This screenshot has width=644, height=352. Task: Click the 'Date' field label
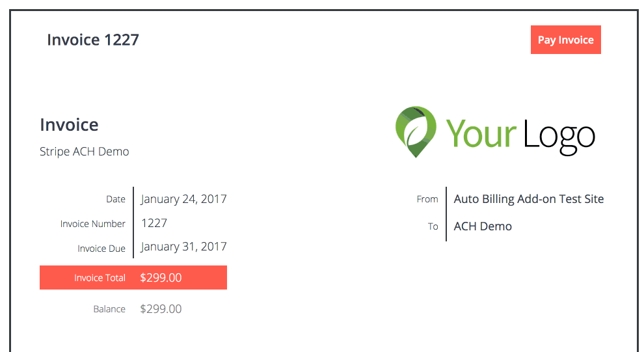(x=116, y=199)
